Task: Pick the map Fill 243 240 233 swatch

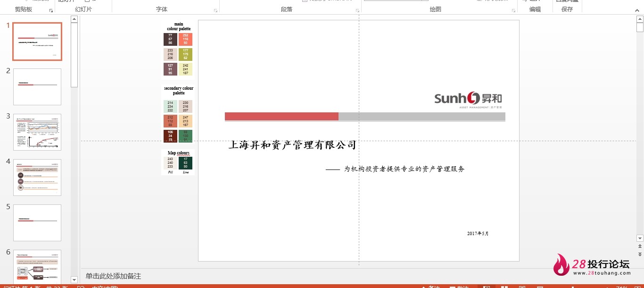Action: coord(170,163)
